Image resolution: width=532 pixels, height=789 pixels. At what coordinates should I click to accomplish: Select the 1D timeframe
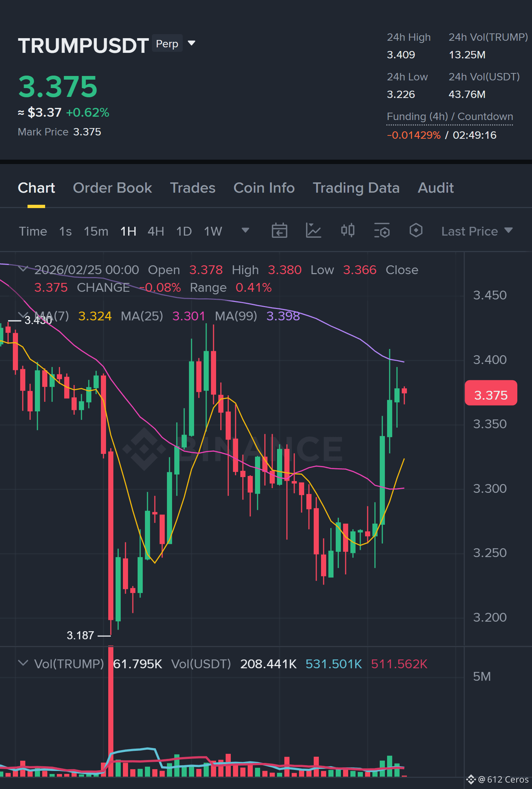184,231
